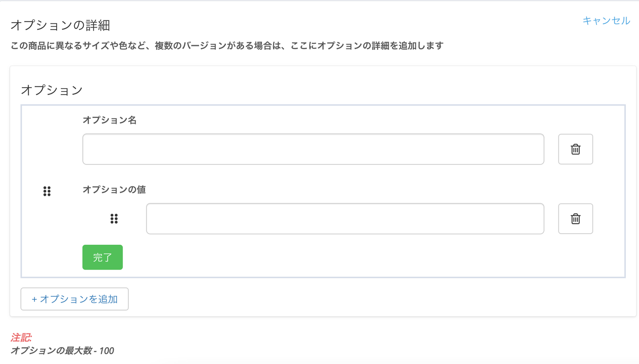This screenshot has height=364, width=639.
Task: Finish editing the option with 完了
Action: tap(102, 257)
